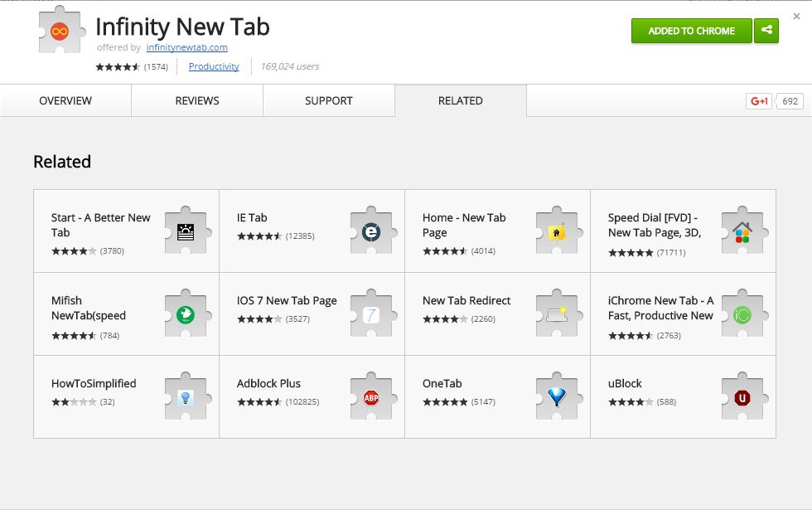
Task: Open the IOS 7 New Tab Page title
Action: point(287,300)
